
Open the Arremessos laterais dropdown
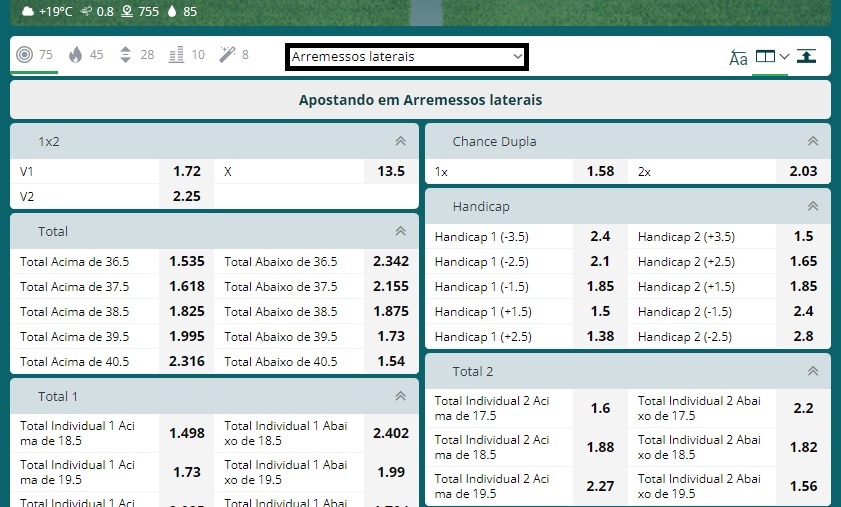[x=407, y=57]
